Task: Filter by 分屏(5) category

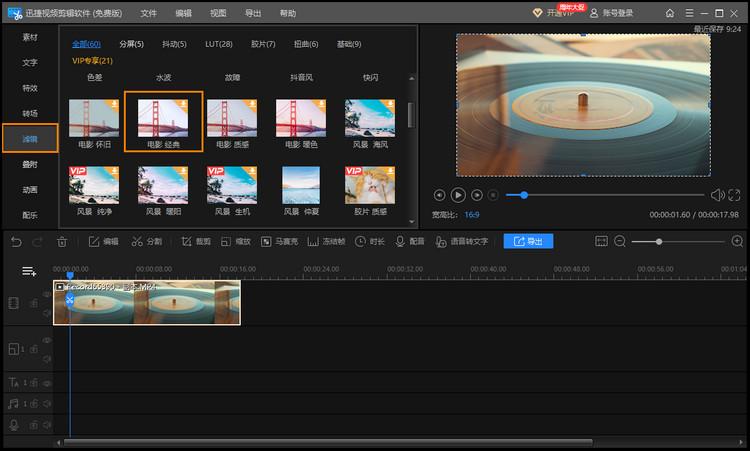Action: [132, 44]
